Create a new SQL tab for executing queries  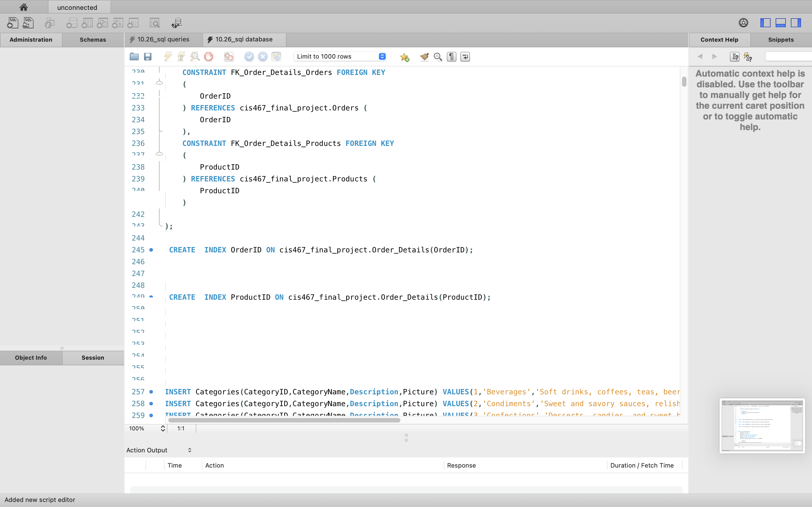[x=12, y=23]
